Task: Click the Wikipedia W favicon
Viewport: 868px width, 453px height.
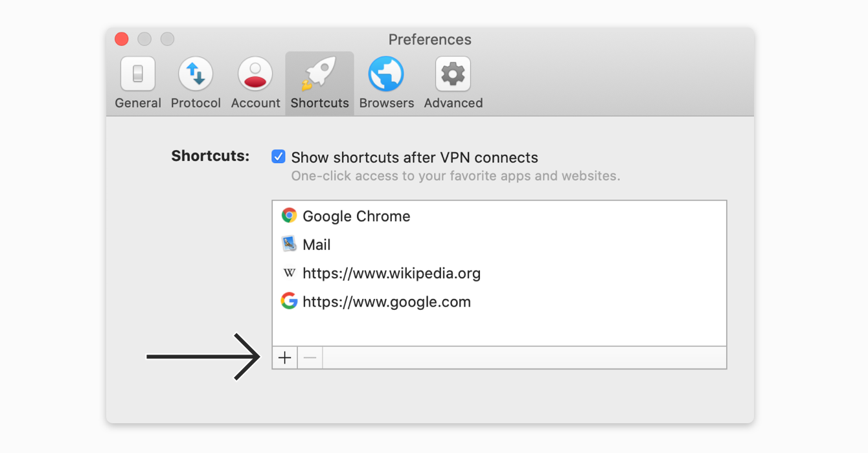Action: pos(289,273)
